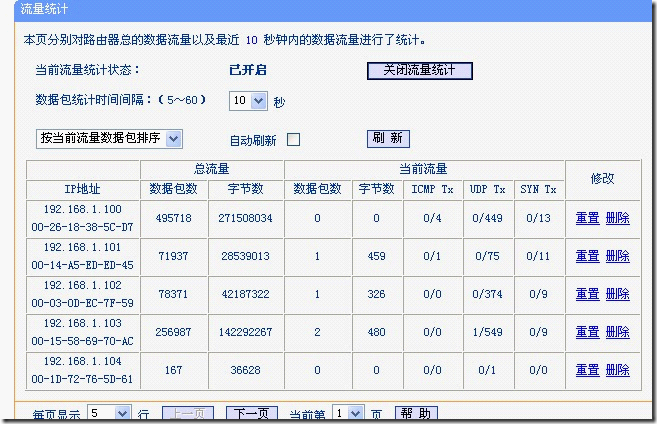Viewport: 657px width, 424px height.
Task: Click the 关闭流量统计 button
Action: click(x=419, y=70)
